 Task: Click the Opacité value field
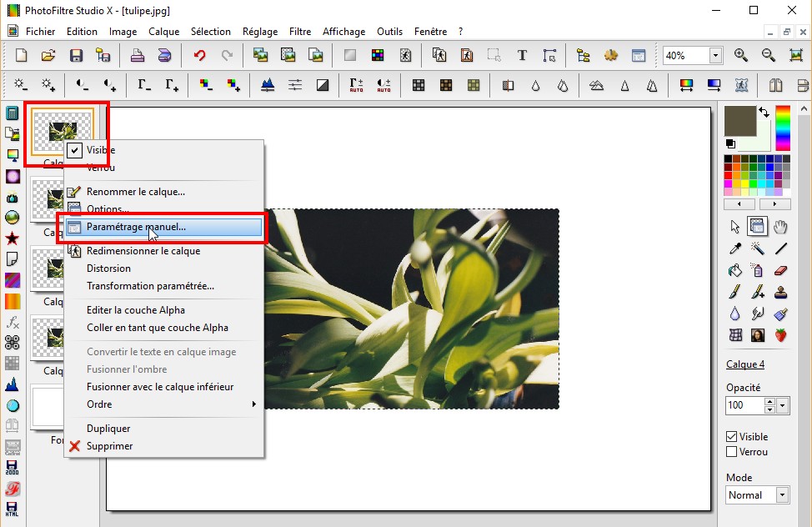pos(744,406)
